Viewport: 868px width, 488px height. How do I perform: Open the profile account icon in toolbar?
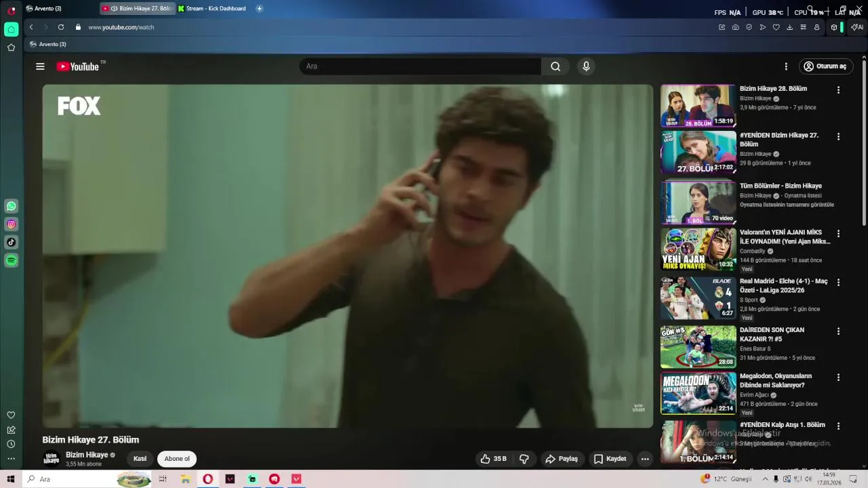pyautogui.click(x=817, y=27)
